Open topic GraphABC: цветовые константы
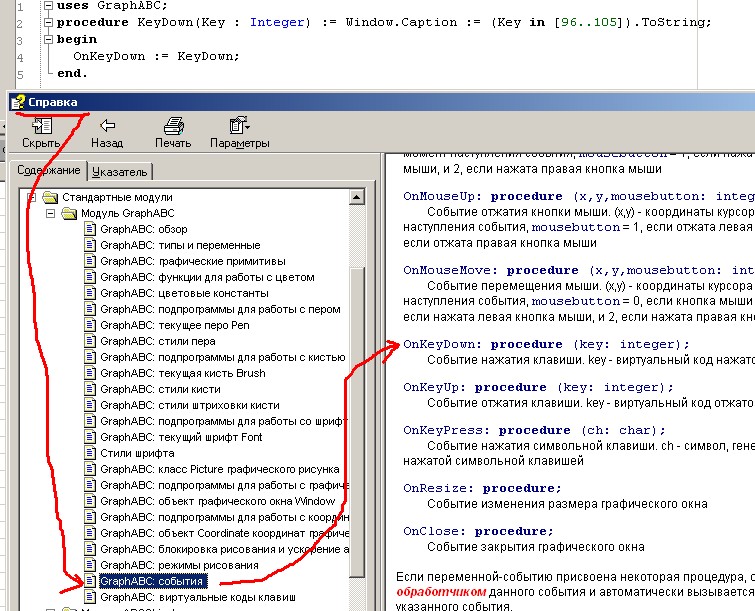 tap(184, 294)
